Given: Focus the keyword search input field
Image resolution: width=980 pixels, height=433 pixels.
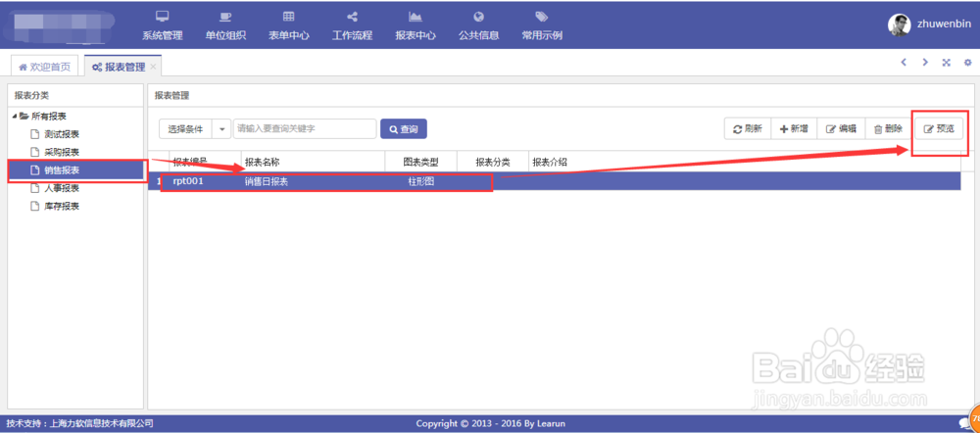Looking at the screenshot, I should 305,128.
